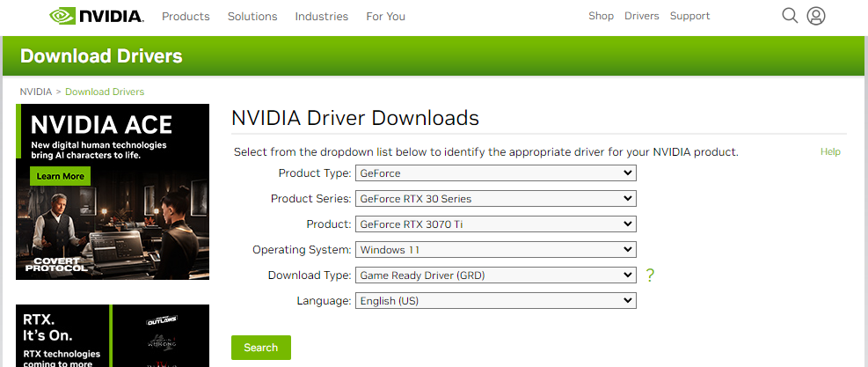Viewport: 868px width, 367px height.
Task: Open the Products menu
Action: pos(186,17)
